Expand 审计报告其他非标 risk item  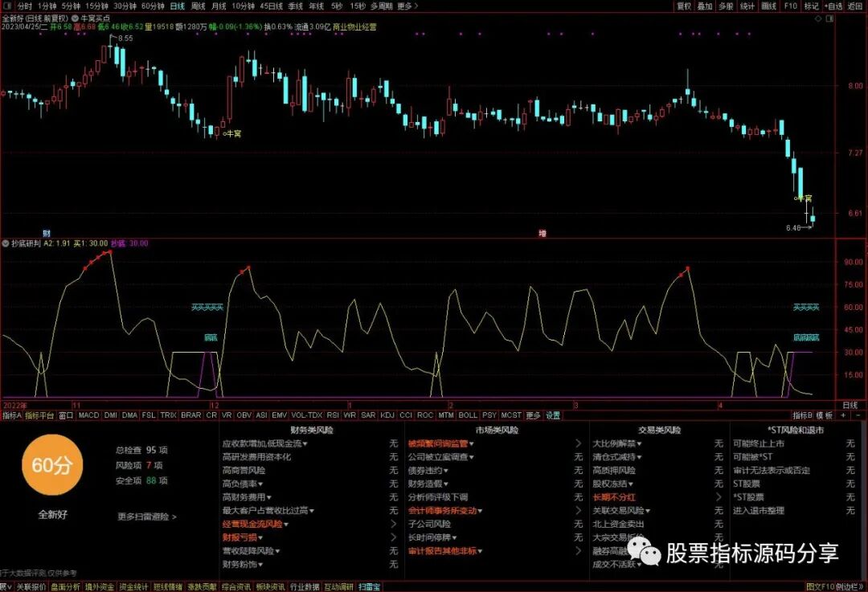[445, 551]
